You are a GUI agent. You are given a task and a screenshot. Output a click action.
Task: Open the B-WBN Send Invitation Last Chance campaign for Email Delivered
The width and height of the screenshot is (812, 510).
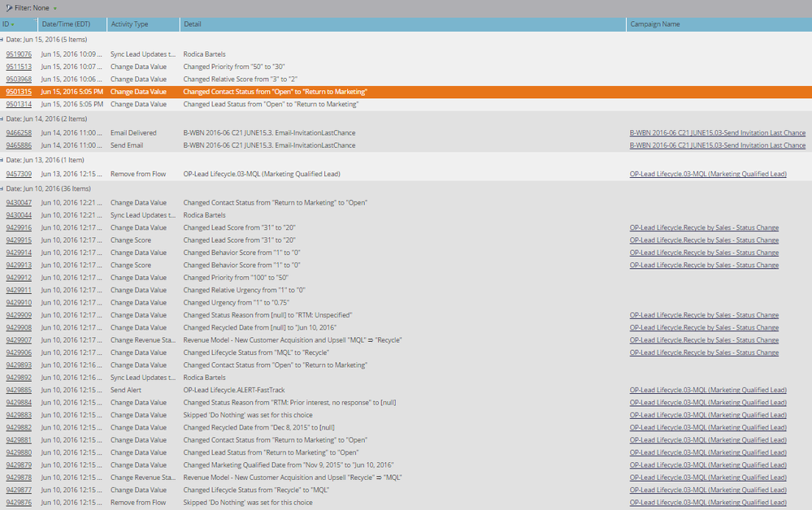(717, 133)
